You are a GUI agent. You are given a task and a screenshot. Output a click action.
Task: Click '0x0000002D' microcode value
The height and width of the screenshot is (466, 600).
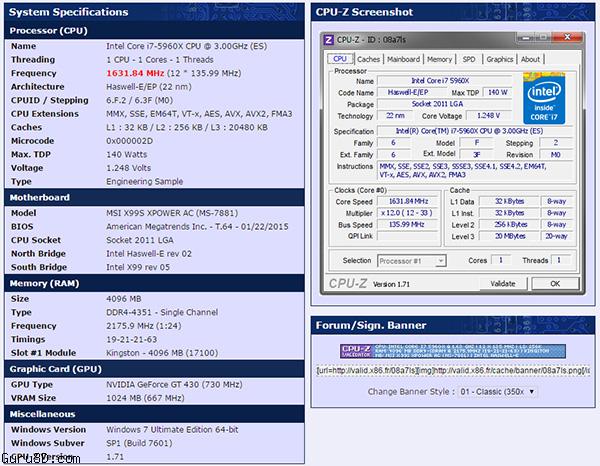(129, 141)
